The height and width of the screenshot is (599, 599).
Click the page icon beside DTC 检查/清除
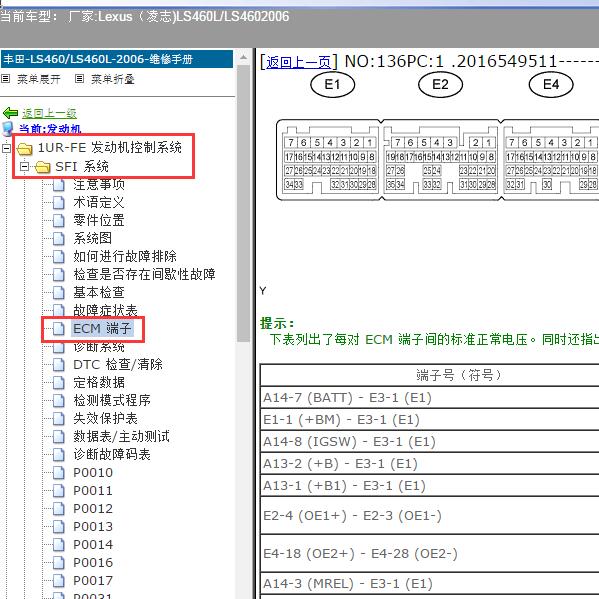click(58, 364)
